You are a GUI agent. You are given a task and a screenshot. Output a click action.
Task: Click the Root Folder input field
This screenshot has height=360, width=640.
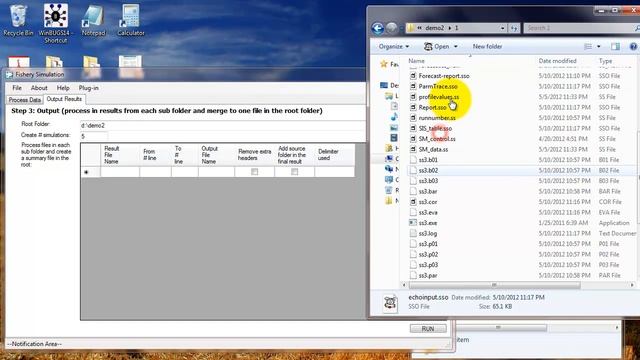click(223, 125)
